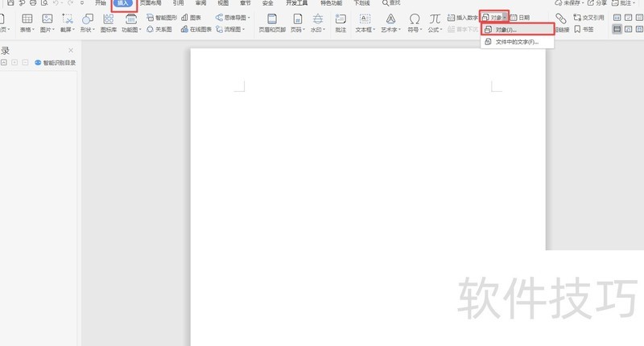Choose 文件中的文字(F)... menu entry
Screen dimensions: 644x346
pos(516,41)
